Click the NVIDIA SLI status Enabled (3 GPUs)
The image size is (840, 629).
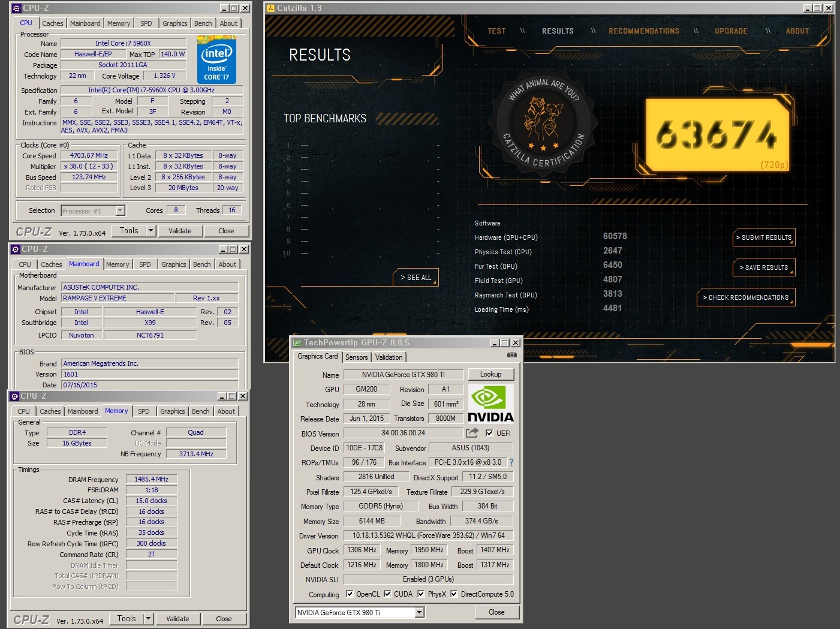[x=428, y=579]
